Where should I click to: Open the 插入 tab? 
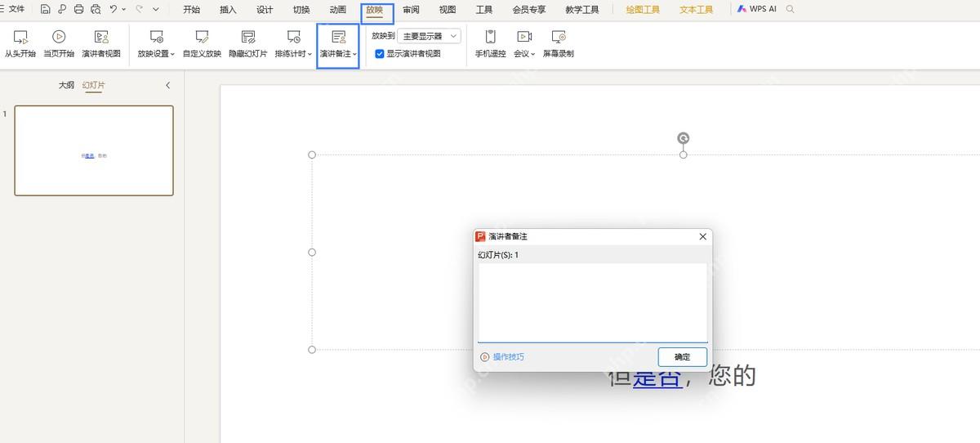tap(228, 10)
